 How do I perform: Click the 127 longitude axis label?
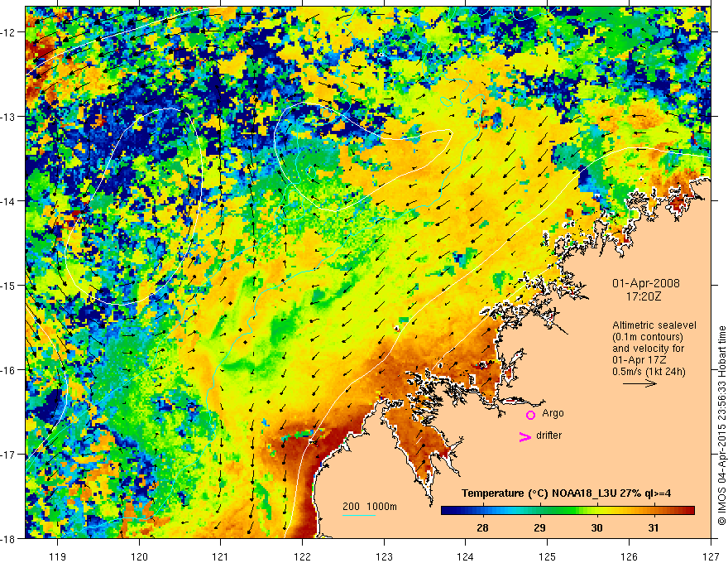pyautogui.click(x=711, y=556)
